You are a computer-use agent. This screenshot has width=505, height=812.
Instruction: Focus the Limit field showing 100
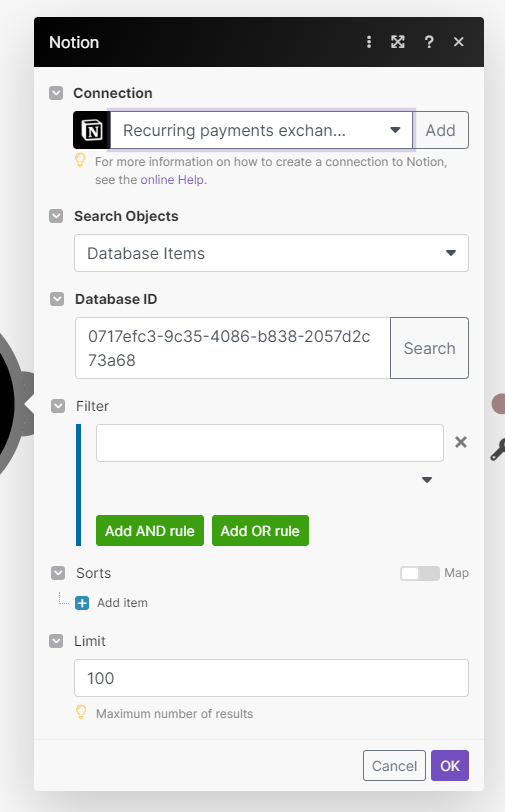point(271,678)
